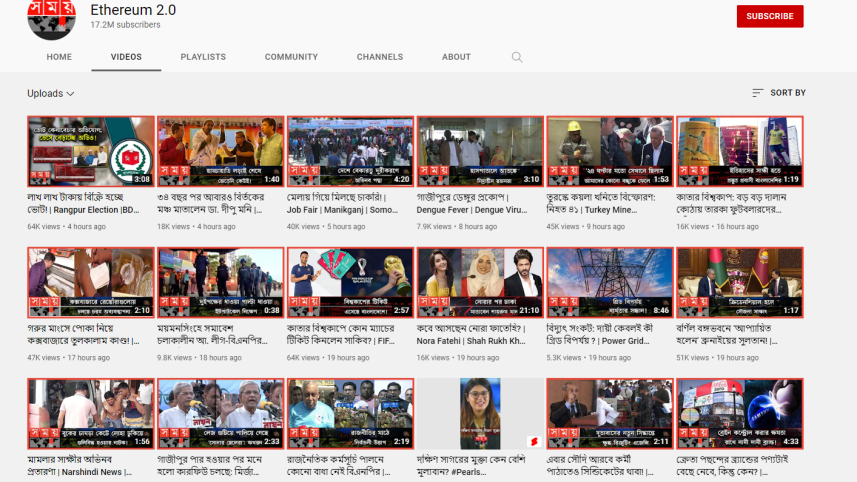
Task: Play the 1:53 Turkey mine thumbnail
Action: [610, 151]
